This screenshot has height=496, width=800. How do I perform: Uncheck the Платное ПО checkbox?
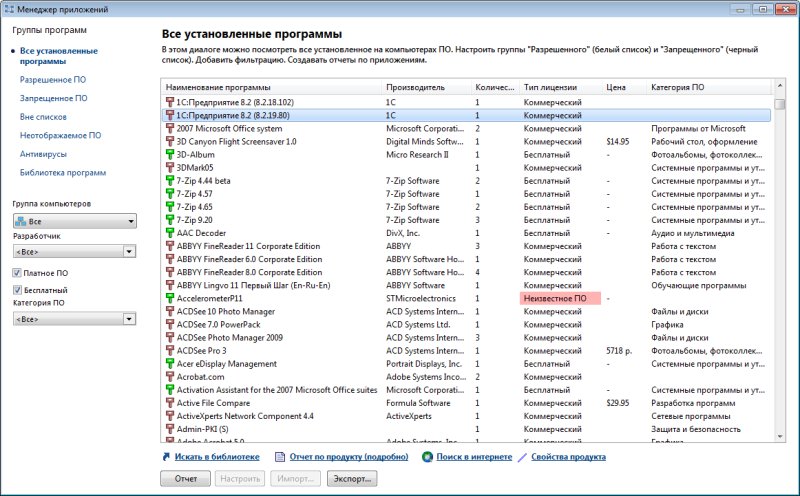point(17,272)
